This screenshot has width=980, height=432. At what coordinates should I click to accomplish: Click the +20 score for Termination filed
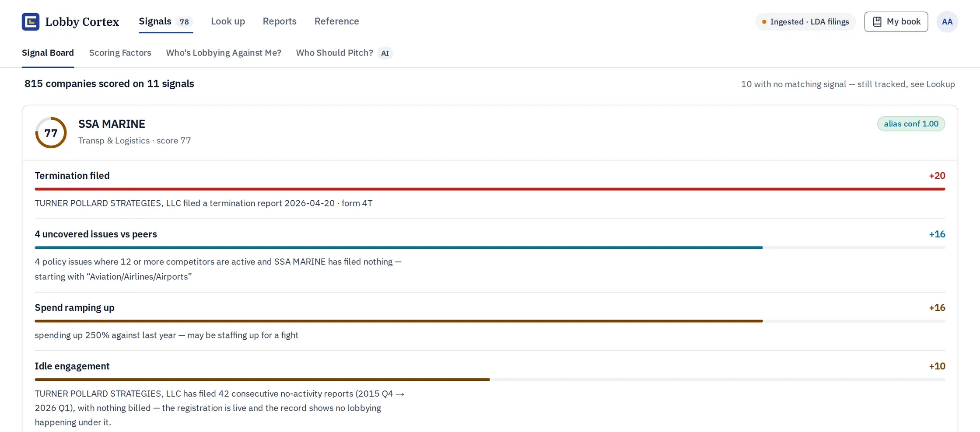937,176
